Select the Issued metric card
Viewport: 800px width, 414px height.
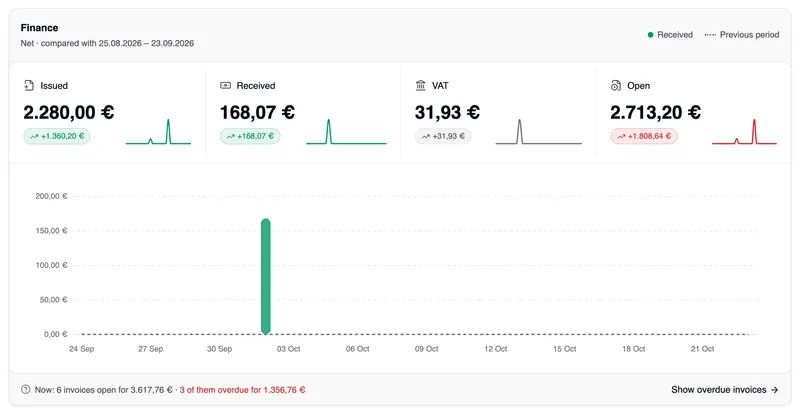pos(107,112)
